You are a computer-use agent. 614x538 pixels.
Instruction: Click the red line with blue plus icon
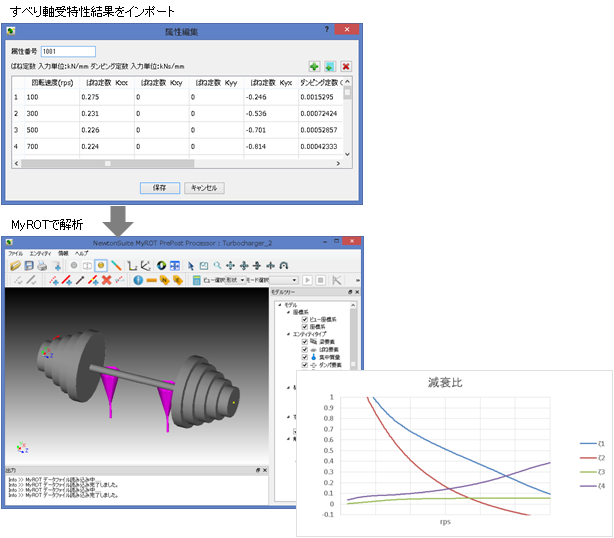(67, 280)
